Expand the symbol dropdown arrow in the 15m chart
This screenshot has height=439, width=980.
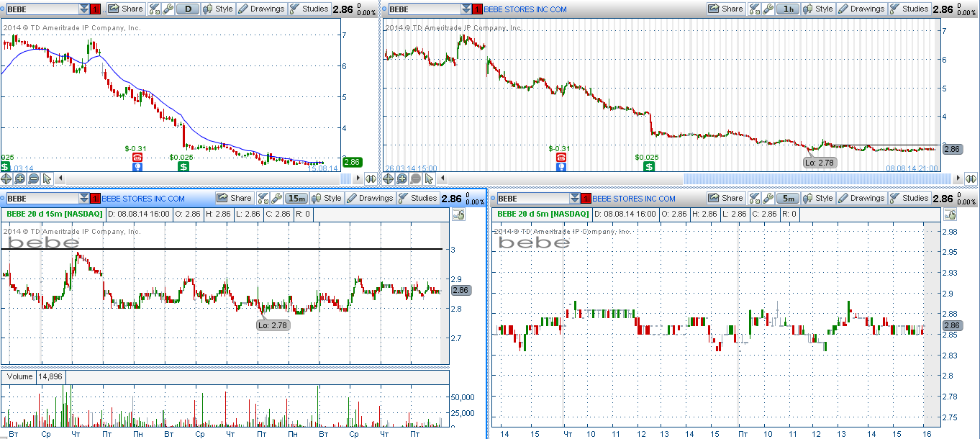point(84,199)
